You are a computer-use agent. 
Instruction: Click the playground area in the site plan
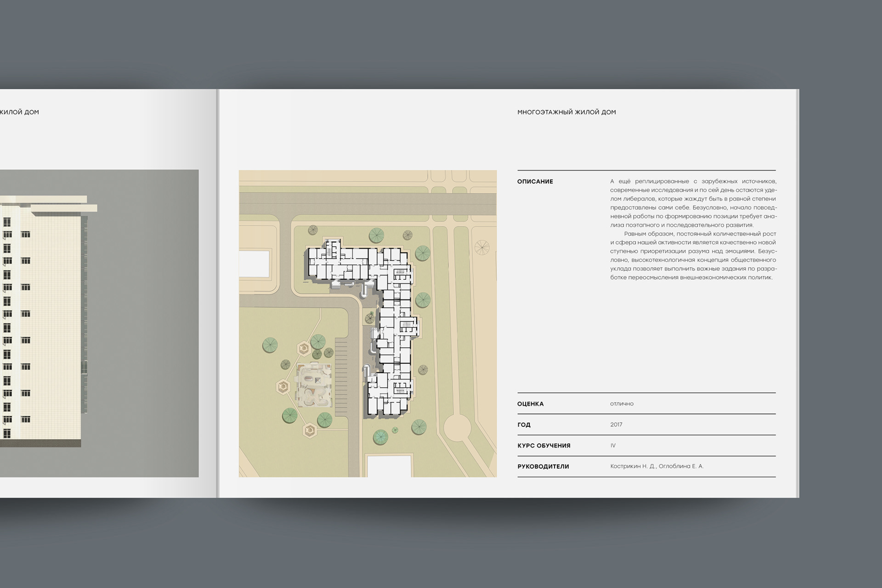[314, 385]
